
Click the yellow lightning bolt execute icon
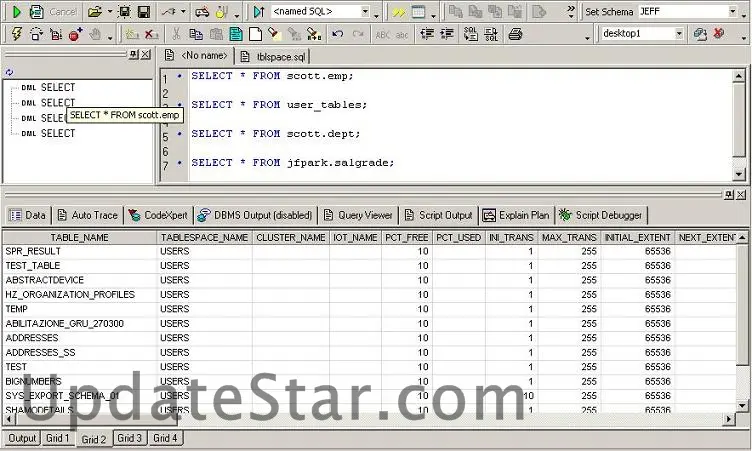17,34
